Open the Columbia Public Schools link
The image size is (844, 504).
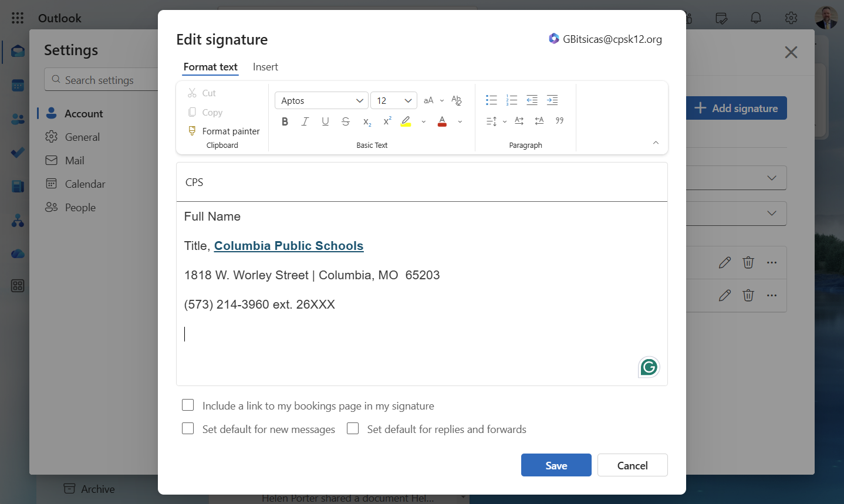[x=289, y=246]
